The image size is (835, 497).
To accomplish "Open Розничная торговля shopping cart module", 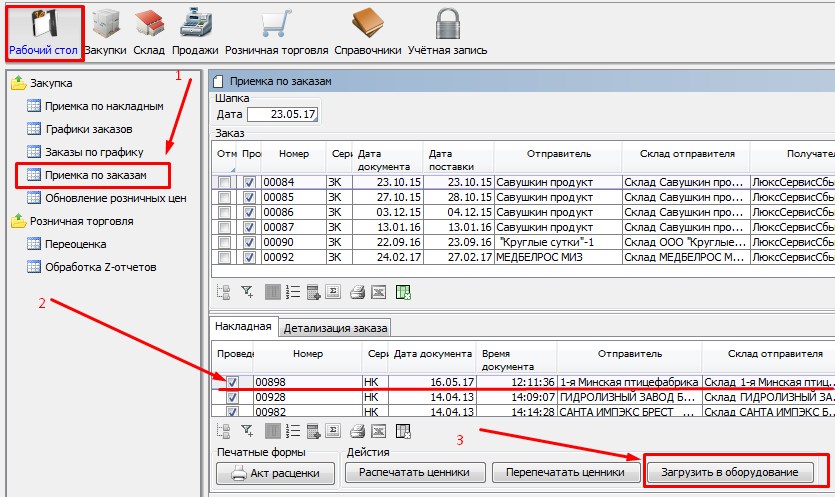I will (x=276, y=30).
